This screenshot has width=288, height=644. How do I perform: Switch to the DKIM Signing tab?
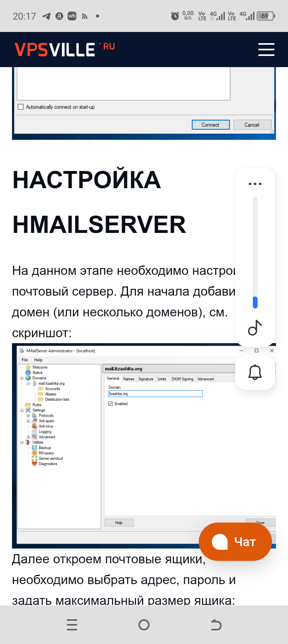(x=182, y=379)
